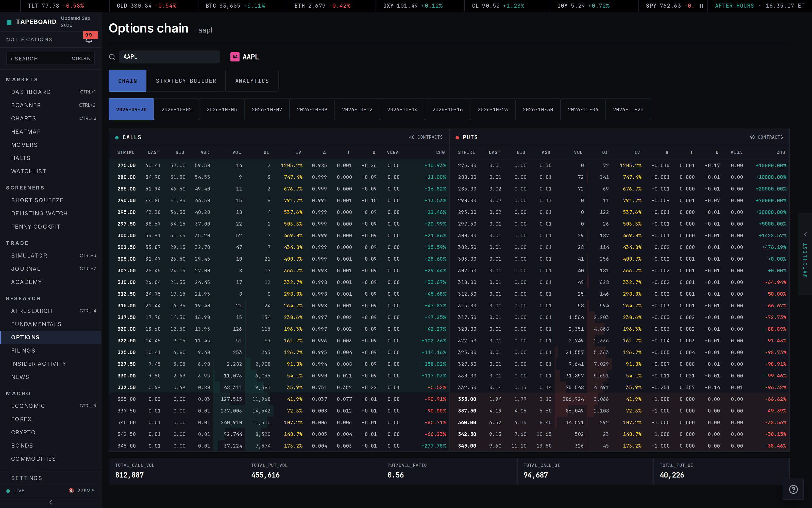Select expiry 2026-10-05

click(x=222, y=109)
